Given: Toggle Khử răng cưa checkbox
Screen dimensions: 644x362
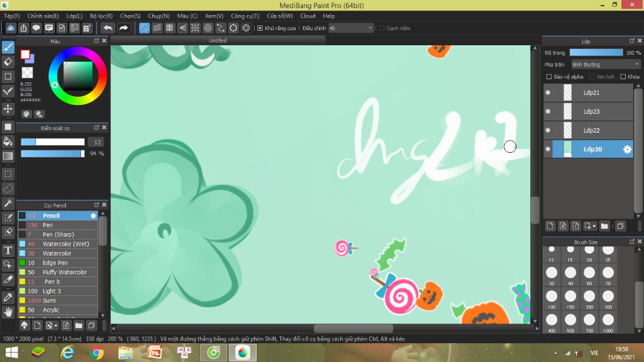Looking at the screenshot, I should (x=260, y=28).
